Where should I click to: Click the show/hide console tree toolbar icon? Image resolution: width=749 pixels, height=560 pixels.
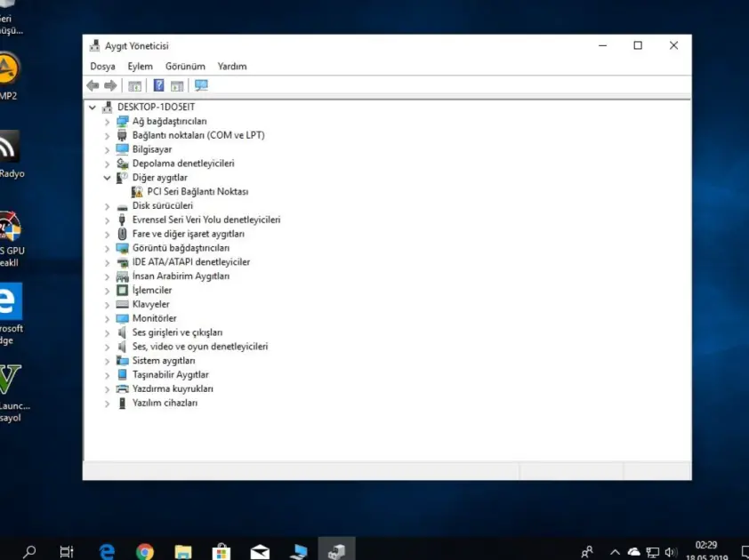pyautogui.click(x=135, y=85)
